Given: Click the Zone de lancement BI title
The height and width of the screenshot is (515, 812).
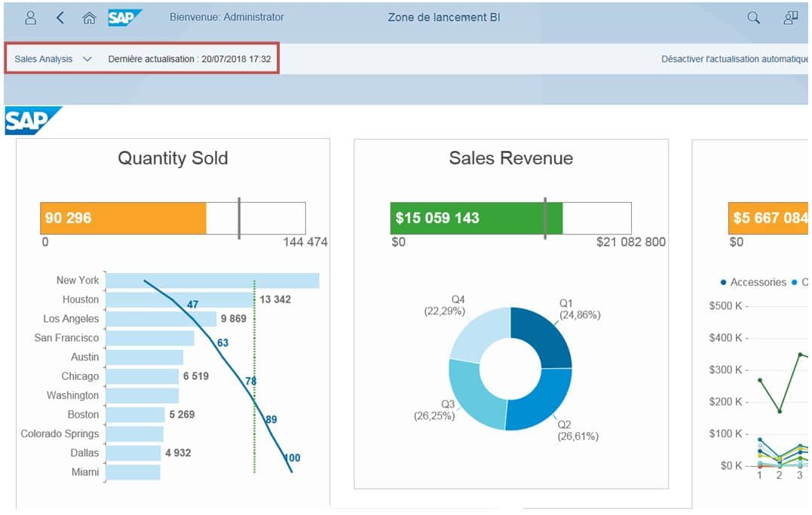Looking at the screenshot, I should (443, 17).
